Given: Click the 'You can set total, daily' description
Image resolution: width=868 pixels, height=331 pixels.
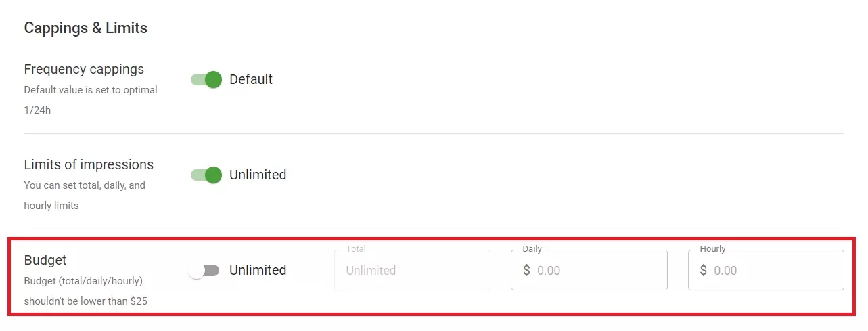Looking at the screenshot, I should [x=85, y=185].
